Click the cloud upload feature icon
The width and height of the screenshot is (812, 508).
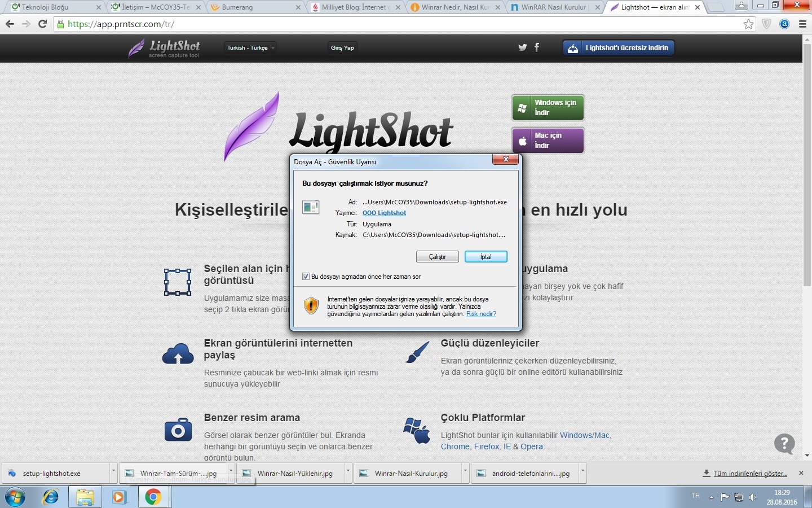pyautogui.click(x=178, y=354)
